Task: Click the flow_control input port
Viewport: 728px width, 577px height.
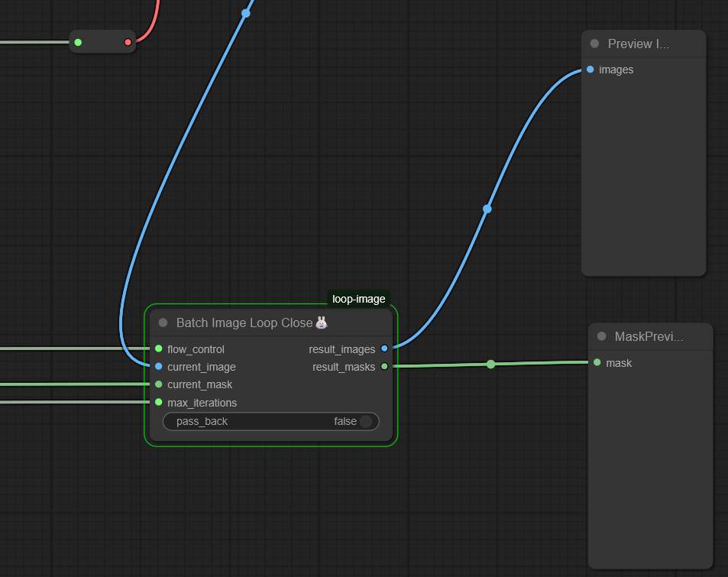Action: [158, 348]
